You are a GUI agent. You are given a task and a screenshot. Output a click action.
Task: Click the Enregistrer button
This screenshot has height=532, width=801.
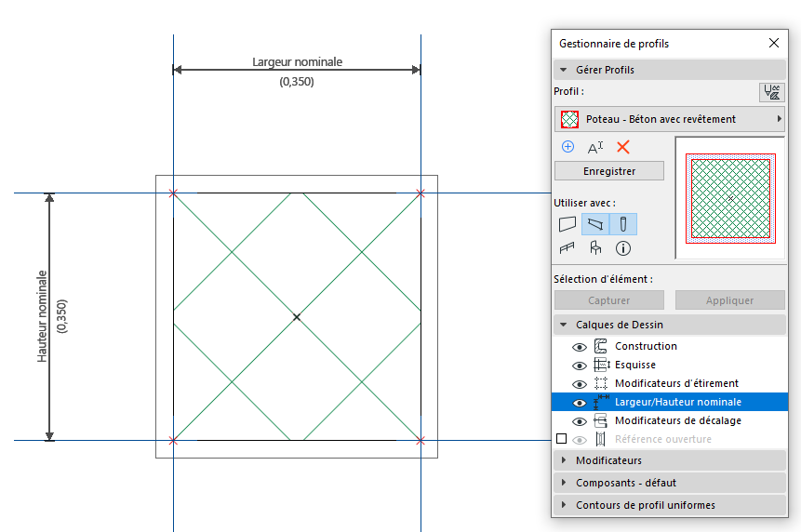point(609,171)
